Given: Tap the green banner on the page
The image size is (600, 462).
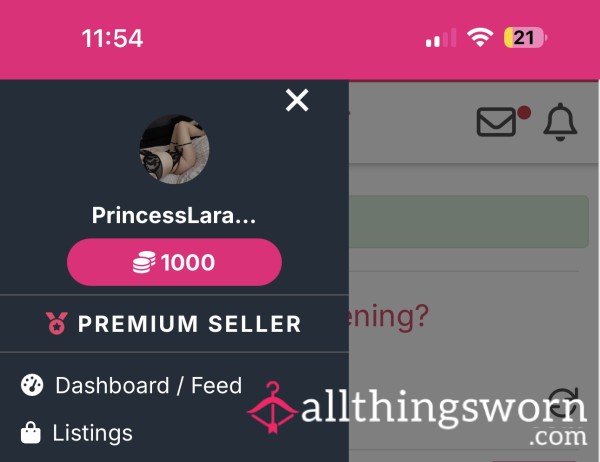Looking at the screenshot, I should click(x=469, y=222).
